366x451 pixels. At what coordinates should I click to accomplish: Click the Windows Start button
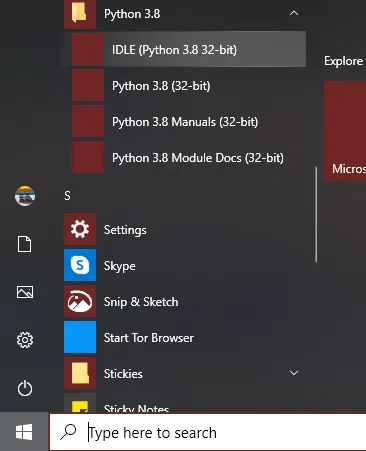point(24,432)
